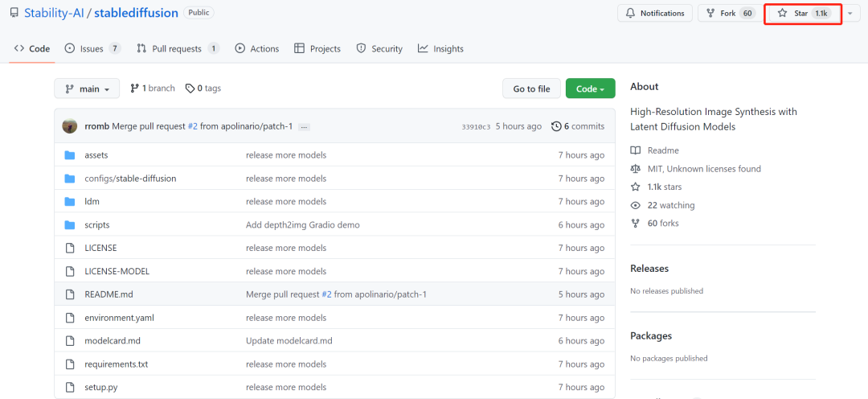
Task: Expand the commit message ellipsis
Action: point(304,127)
